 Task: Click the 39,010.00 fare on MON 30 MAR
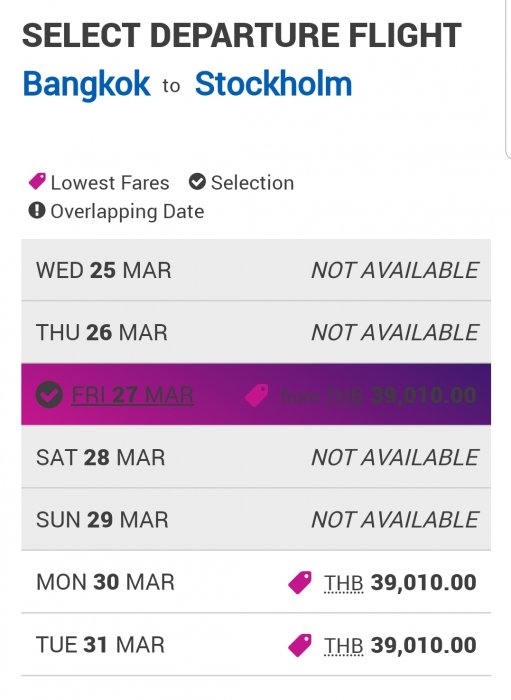point(424,583)
